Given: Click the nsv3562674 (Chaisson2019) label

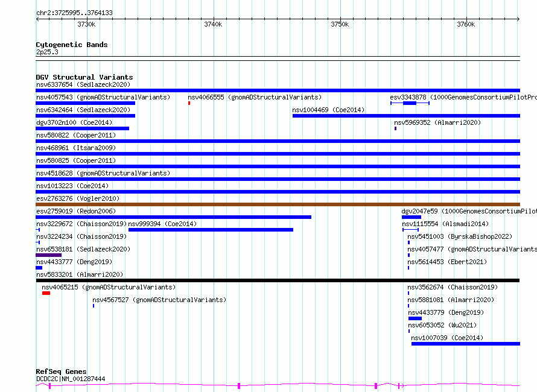Looking at the screenshot, I should (453, 287).
